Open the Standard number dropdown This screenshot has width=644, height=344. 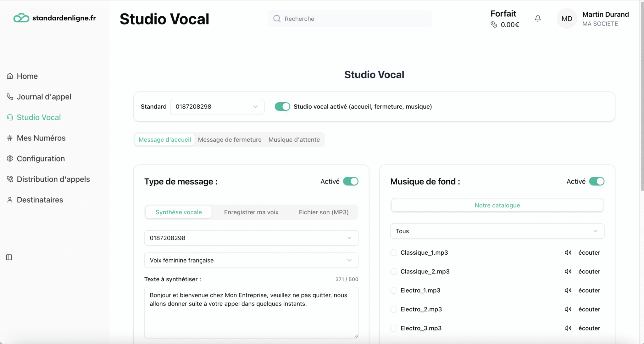(217, 106)
